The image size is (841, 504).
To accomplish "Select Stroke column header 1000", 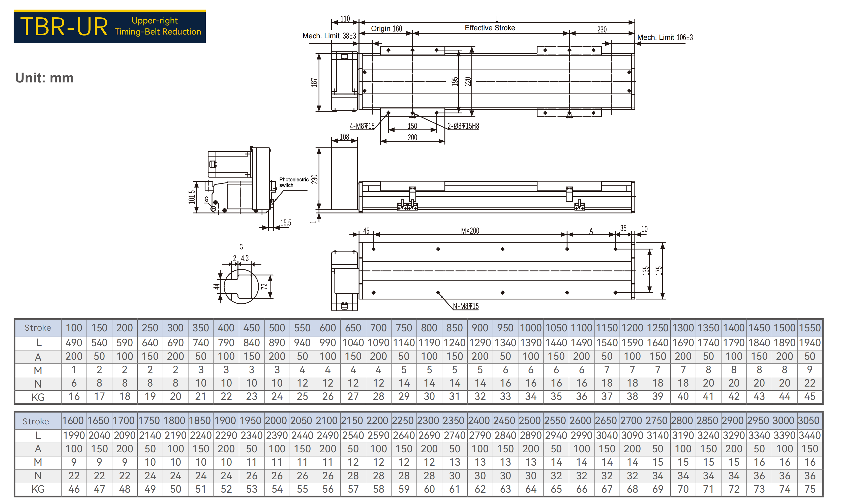I will tap(531, 328).
